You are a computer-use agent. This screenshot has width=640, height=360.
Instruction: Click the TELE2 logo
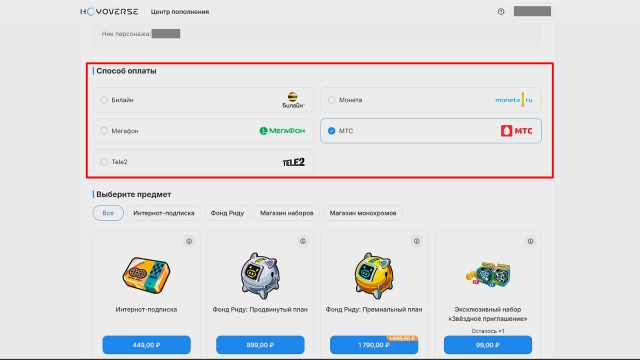click(293, 162)
